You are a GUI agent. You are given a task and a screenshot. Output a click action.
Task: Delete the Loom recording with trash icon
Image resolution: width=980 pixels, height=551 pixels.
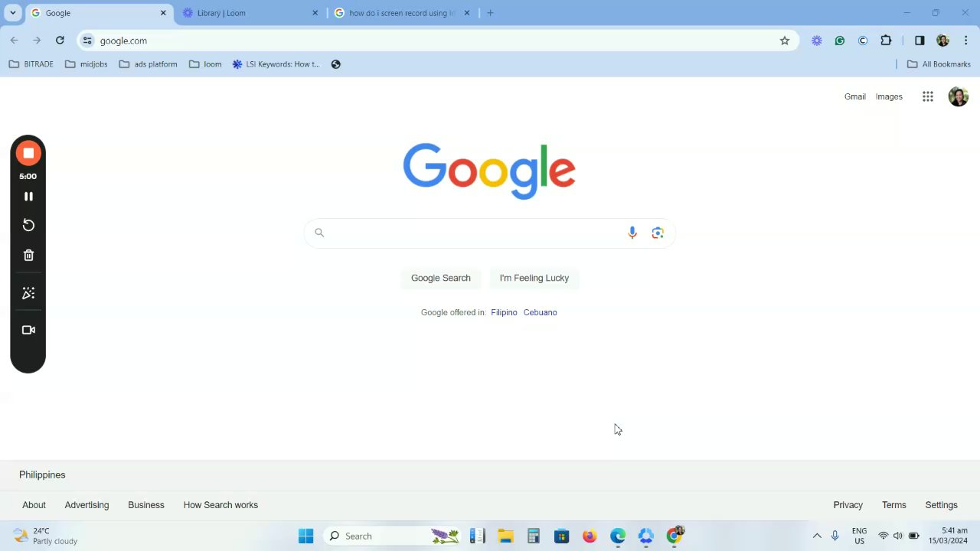click(28, 256)
